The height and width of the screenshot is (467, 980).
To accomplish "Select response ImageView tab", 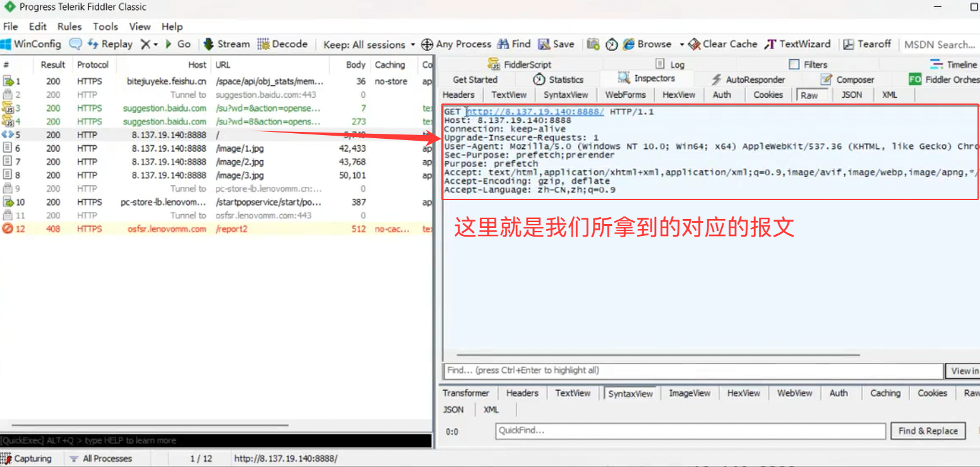I will tap(690, 393).
